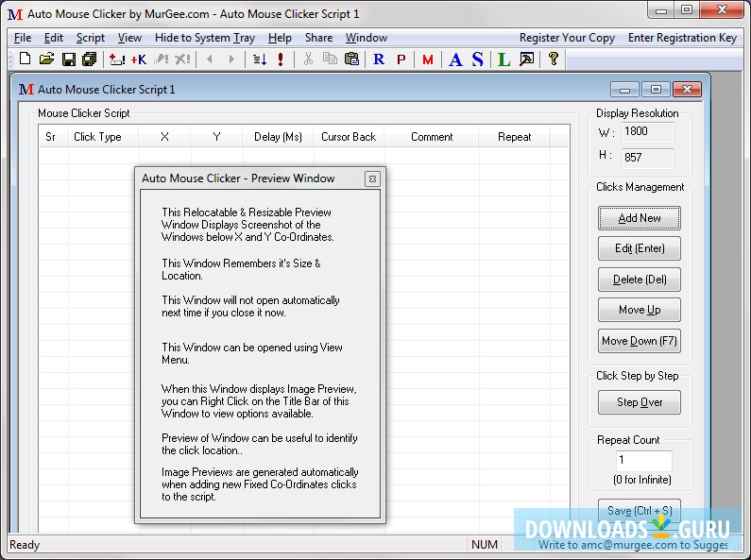Click the Click Type column header
The height and width of the screenshot is (560, 751).
point(103,137)
